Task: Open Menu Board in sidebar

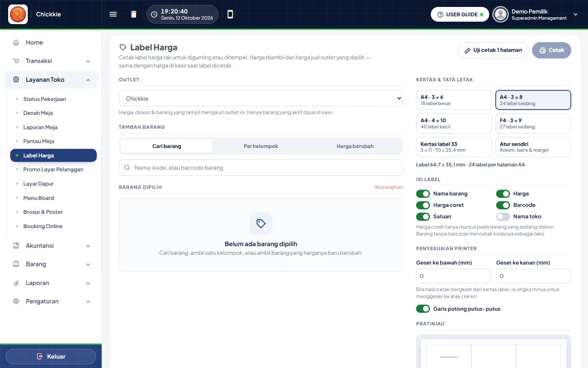Action: click(53, 198)
